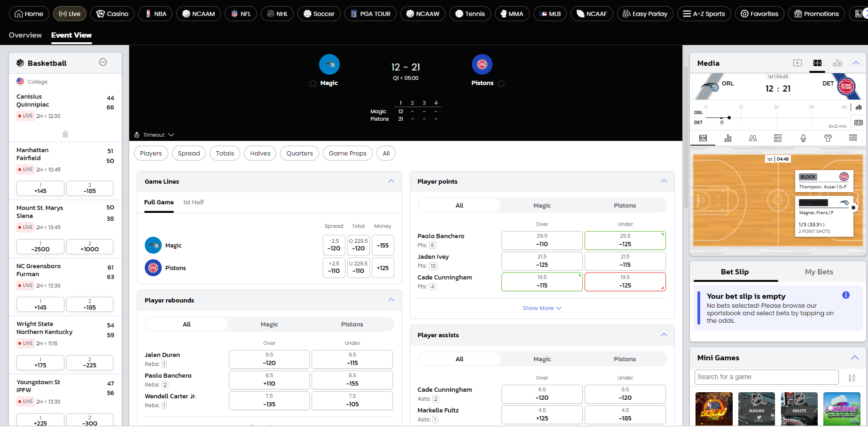The height and width of the screenshot is (427, 868).
Task: Select Cade Cunningham points Under 19.5
Action: click(625, 282)
